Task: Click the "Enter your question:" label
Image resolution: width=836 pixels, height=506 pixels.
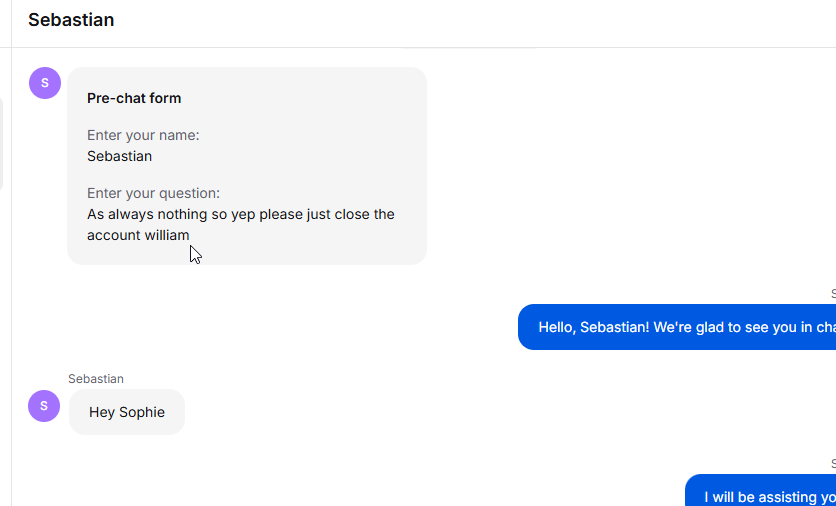Action: 153,193
